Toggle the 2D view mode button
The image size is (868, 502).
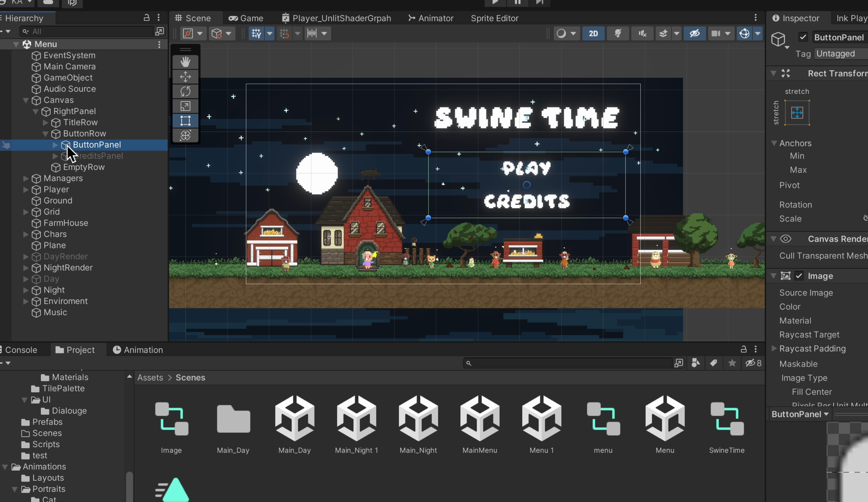pyautogui.click(x=593, y=33)
